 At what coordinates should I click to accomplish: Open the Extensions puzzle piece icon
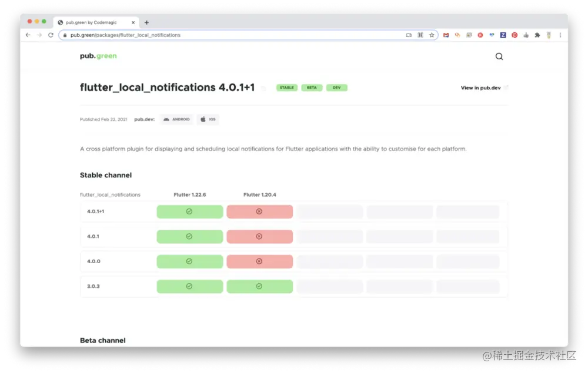[537, 35]
